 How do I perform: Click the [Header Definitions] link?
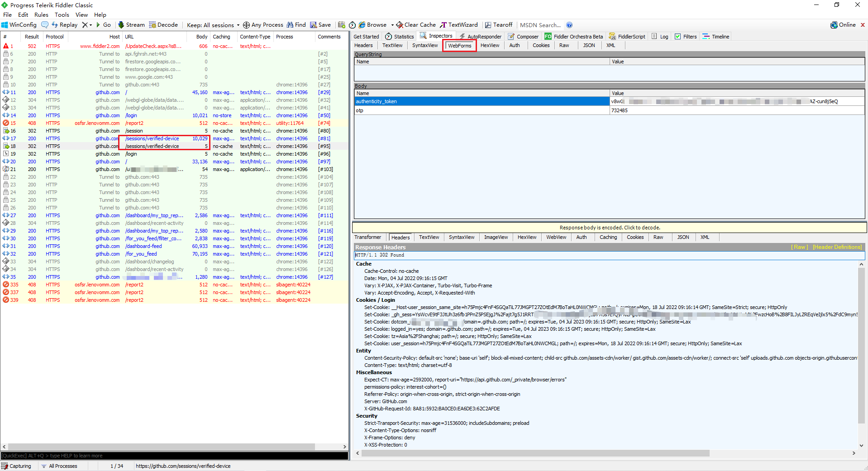coord(837,247)
